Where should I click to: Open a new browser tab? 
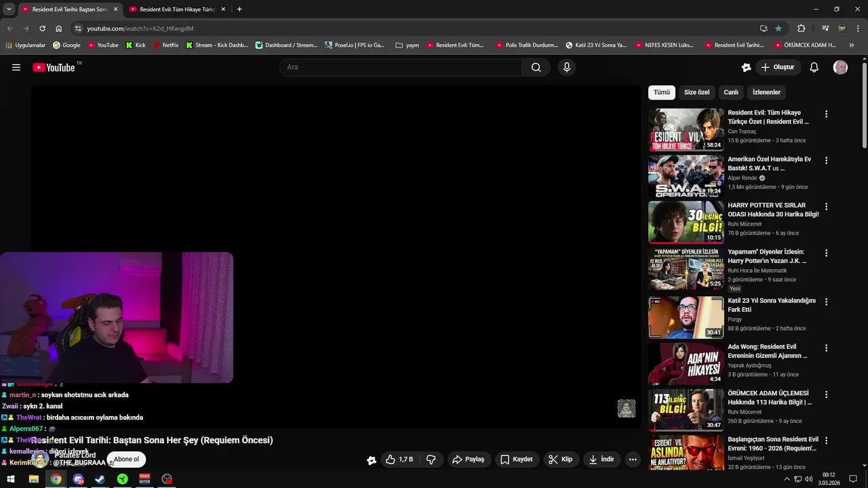coord(239,9)
